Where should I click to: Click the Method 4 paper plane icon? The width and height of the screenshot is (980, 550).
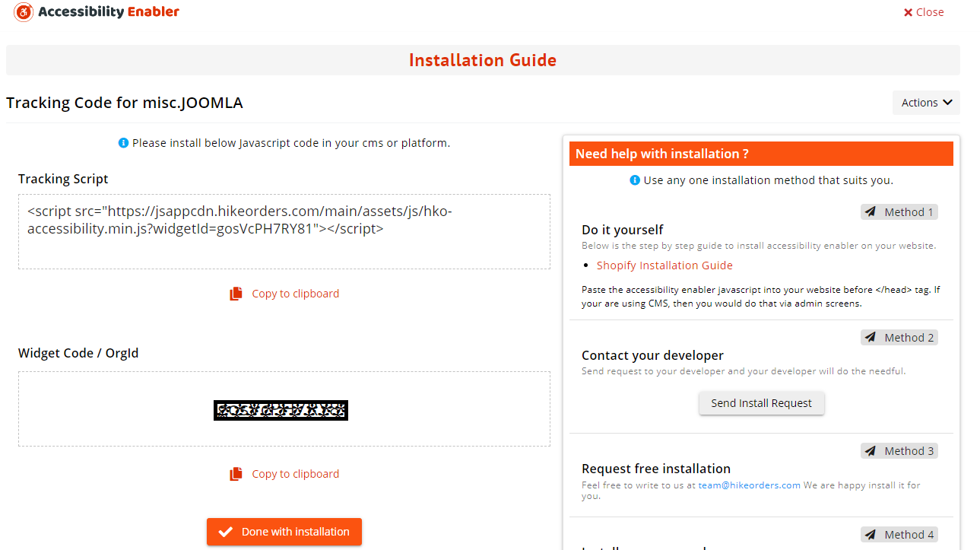(x=871, y=535)
